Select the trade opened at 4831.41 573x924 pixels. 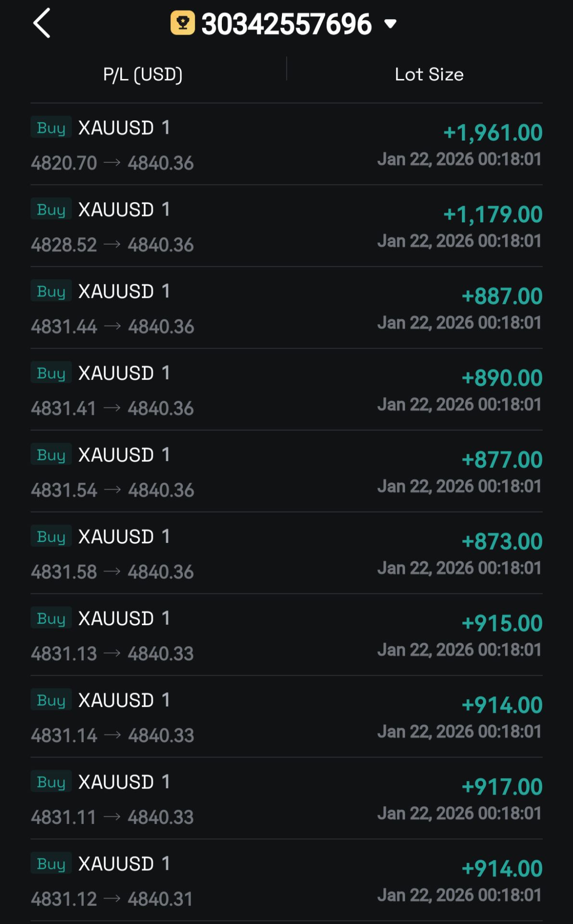click(64, 409)
